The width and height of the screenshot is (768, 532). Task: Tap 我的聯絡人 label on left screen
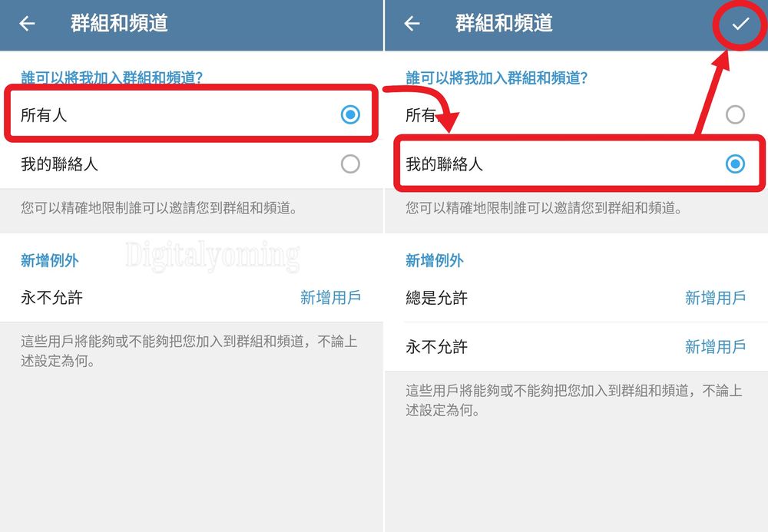pyautogui.click(x=59, y=164)
